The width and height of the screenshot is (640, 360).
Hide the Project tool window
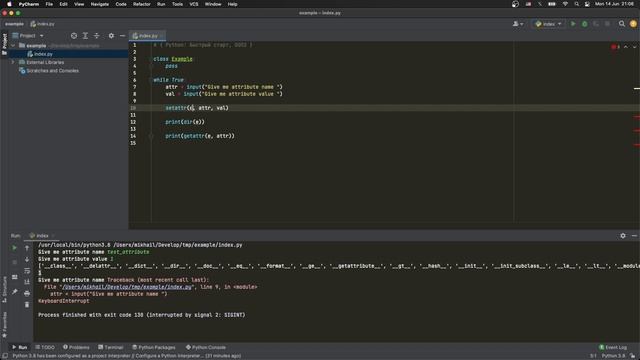click(x=122, y=36)
